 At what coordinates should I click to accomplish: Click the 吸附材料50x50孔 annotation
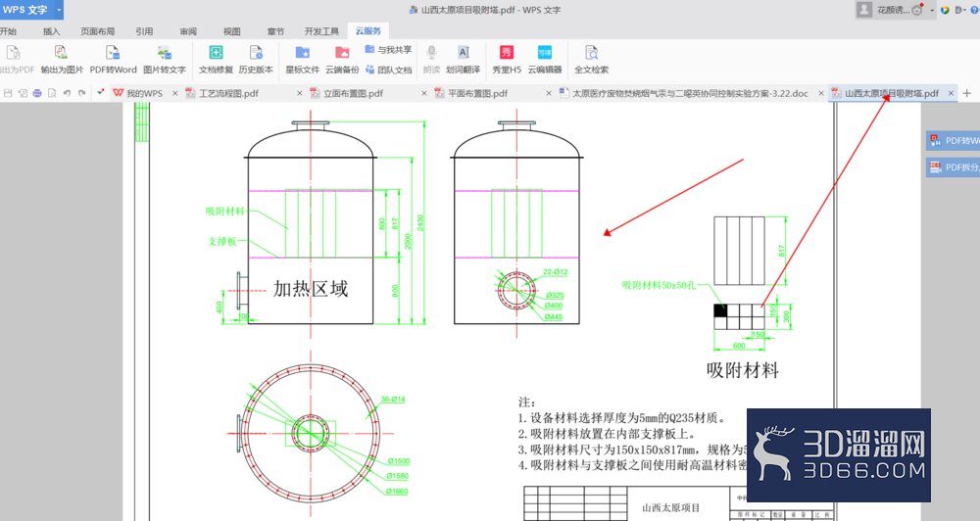tap(659, 285)
